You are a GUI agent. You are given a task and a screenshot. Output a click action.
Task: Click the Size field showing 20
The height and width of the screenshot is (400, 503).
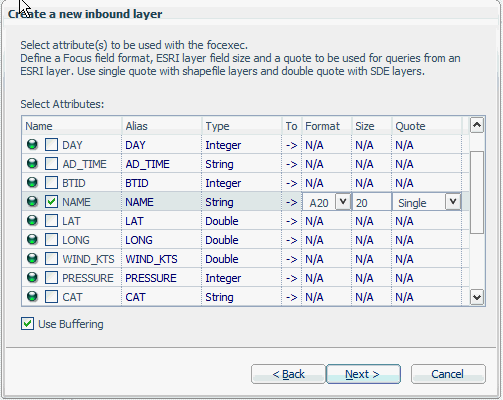tap(372, 202)
